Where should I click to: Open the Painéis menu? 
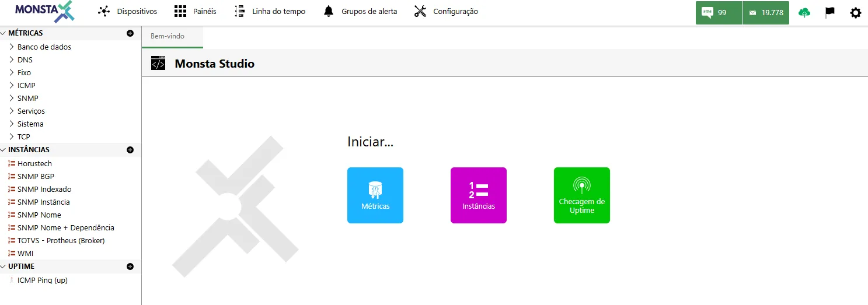point(205,12)
